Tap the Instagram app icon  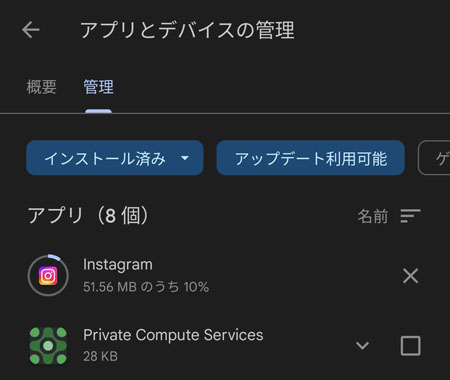48,276
